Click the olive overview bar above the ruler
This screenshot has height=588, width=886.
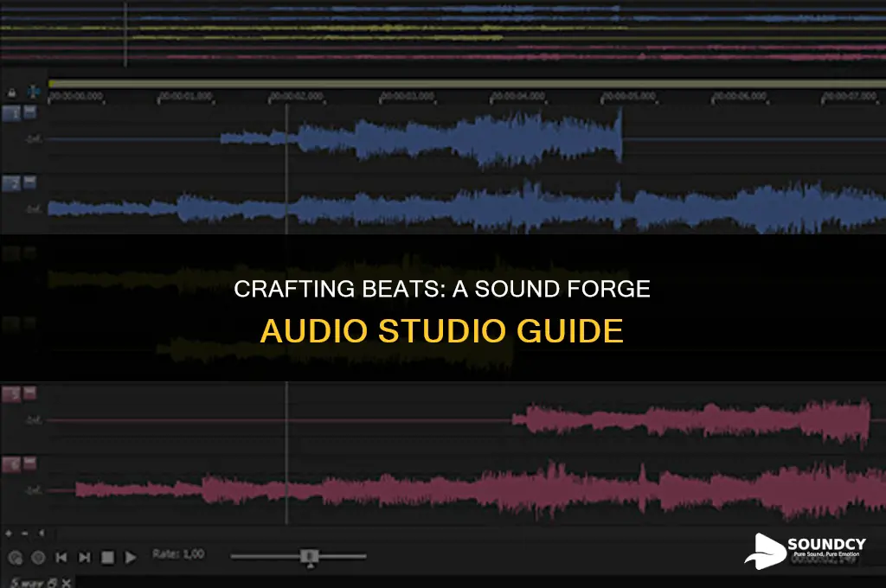click(x=466, y=84)
